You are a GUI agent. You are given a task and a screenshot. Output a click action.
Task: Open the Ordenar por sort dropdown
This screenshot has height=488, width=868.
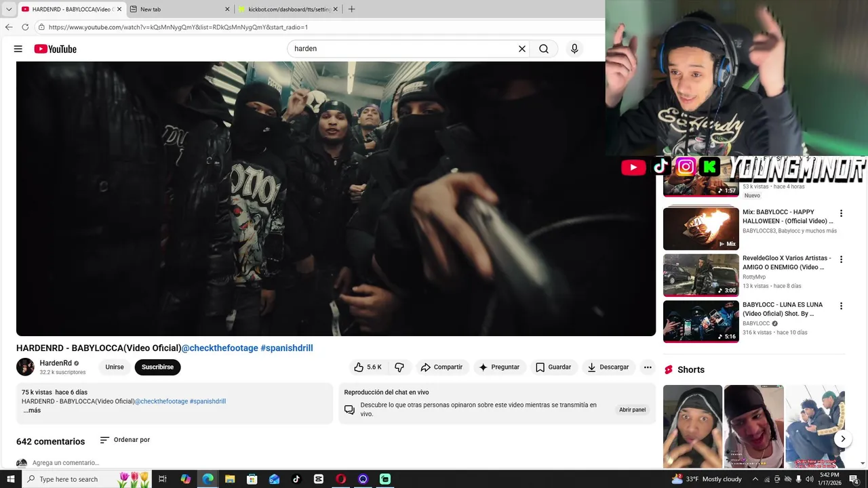click(125, 440)
